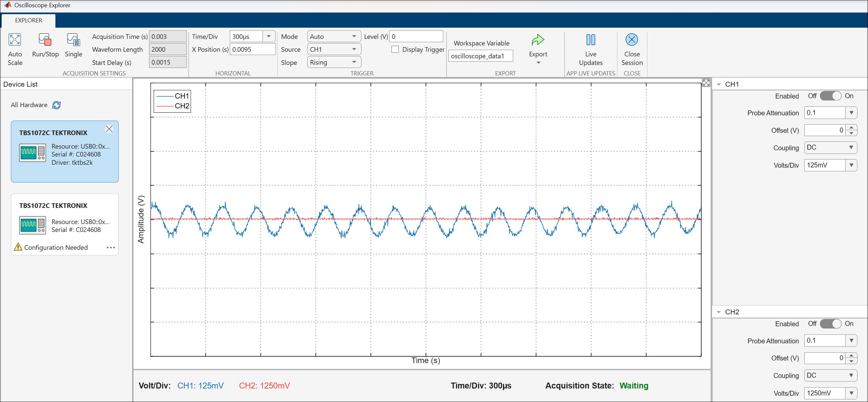868x402 pixels.
Task: Click the MATLAB logo in title bar
Action: pos(7,5)
